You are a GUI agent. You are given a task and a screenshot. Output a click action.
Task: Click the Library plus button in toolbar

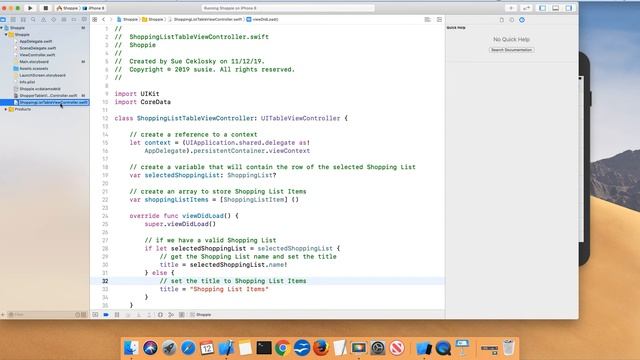tap(511, 8)
